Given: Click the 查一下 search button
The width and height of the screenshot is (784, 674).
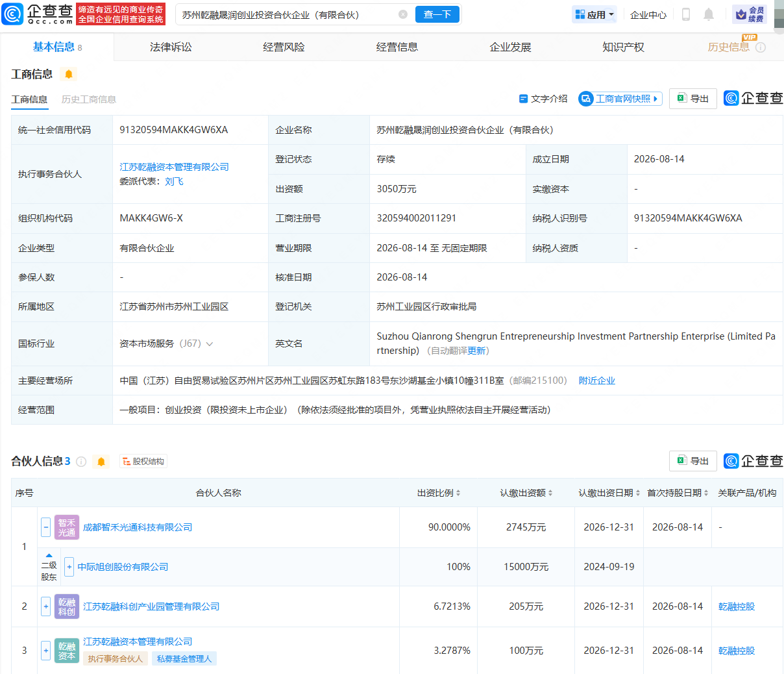Looking at the screenshot, I should pos(437,14).
